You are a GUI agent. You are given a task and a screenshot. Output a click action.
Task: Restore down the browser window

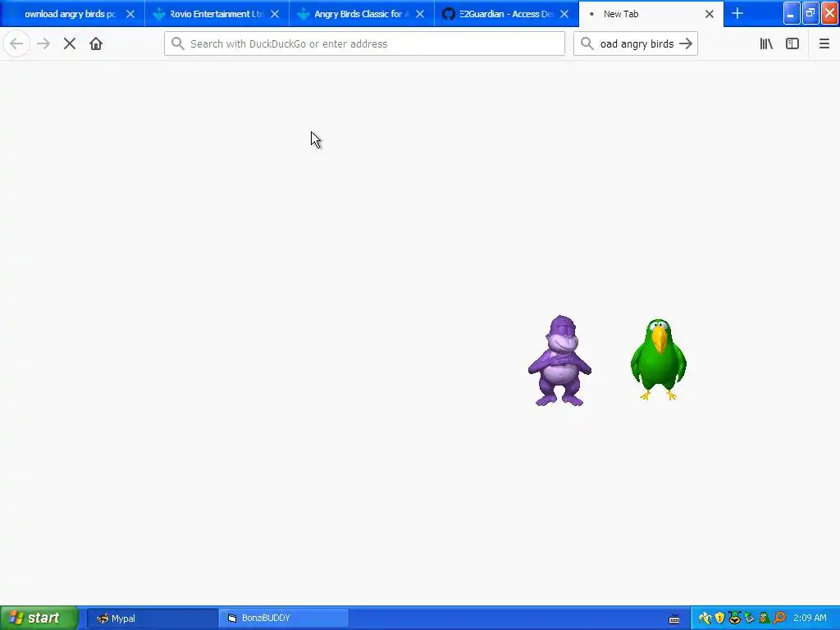[x=810, y=13]
